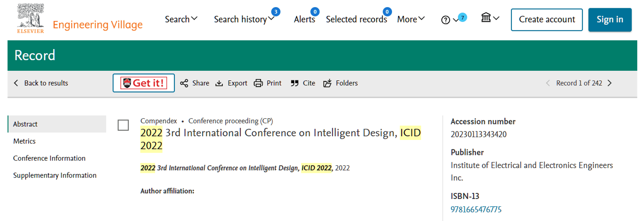Click the Folders save icon
This screenshot has width=644, height=221.
coord(327,83)
